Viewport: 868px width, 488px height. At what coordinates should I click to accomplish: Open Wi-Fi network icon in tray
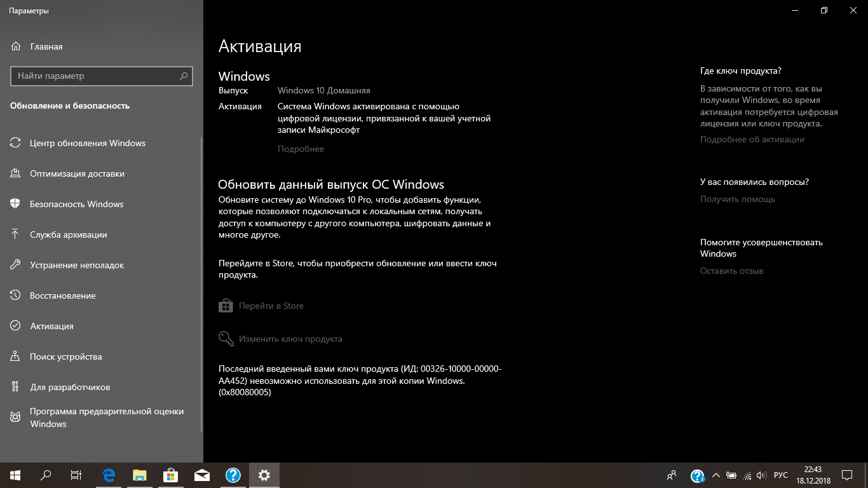point(747,475)
